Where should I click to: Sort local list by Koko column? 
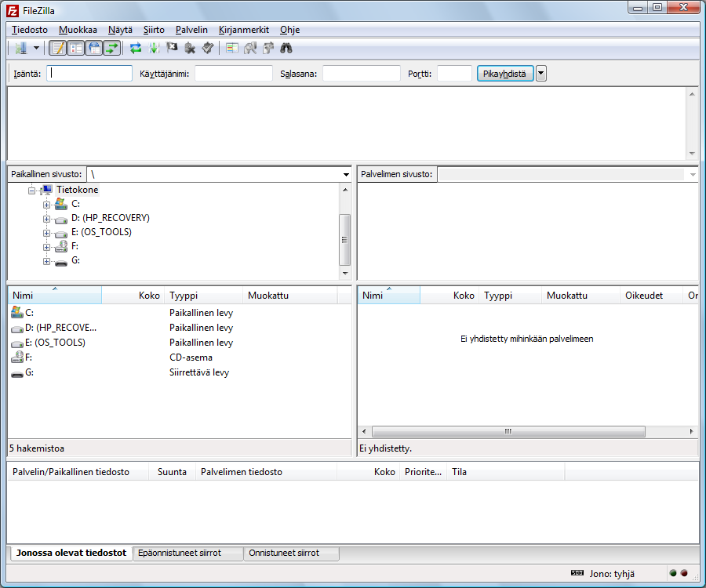click(x=133, y=295)
